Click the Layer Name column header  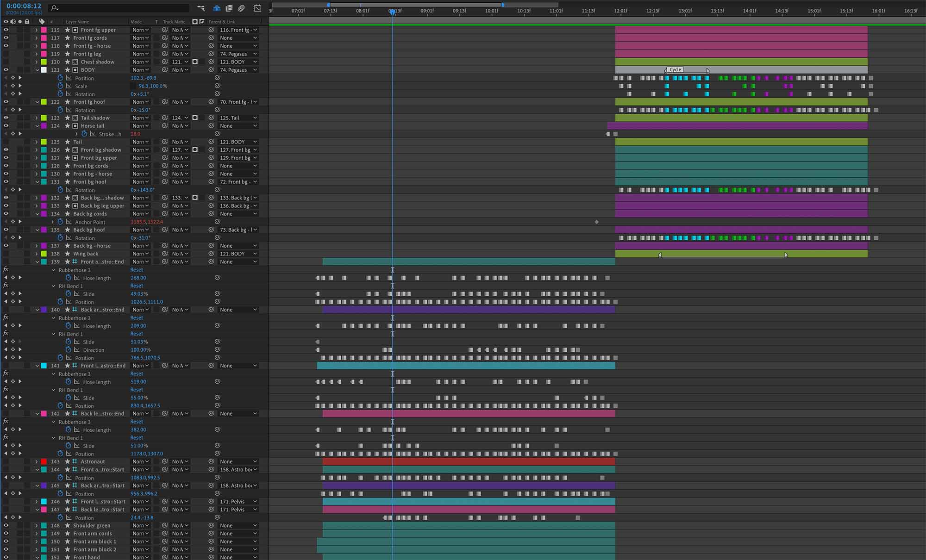(x=77, y=22)
